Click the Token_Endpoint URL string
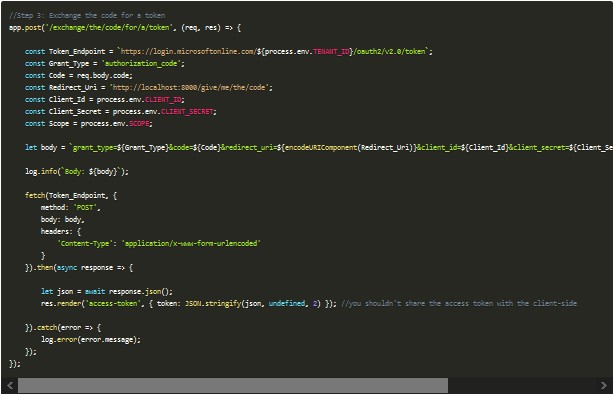The height and width of the screenshot is (395, 614). click(x=273, y=52)
